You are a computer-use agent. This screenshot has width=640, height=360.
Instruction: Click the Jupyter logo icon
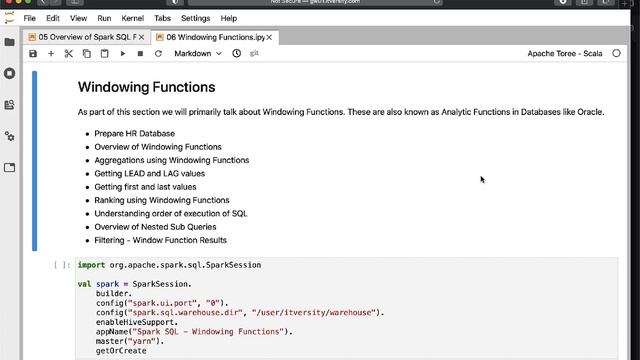9,18
